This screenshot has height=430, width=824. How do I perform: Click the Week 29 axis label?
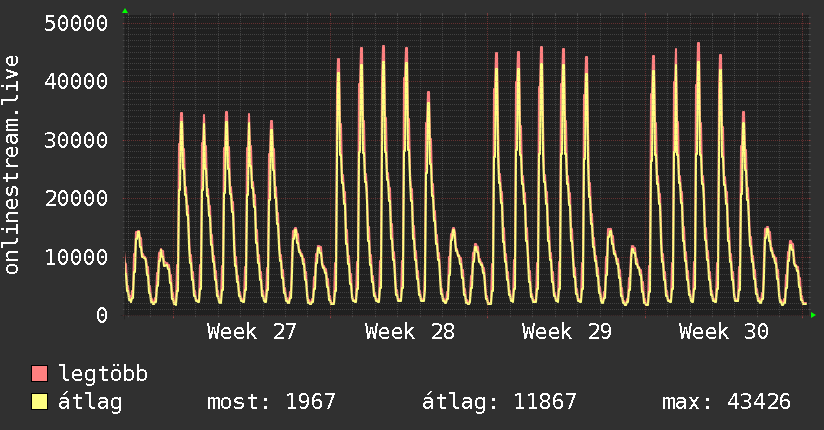tap(566, 332)
